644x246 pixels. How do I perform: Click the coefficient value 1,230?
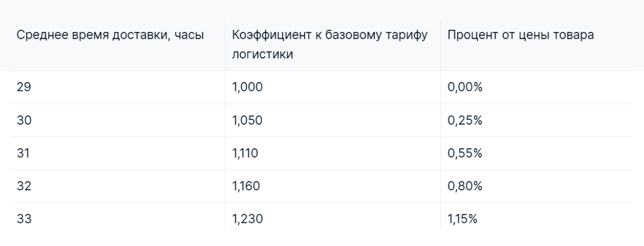point(247,220)
